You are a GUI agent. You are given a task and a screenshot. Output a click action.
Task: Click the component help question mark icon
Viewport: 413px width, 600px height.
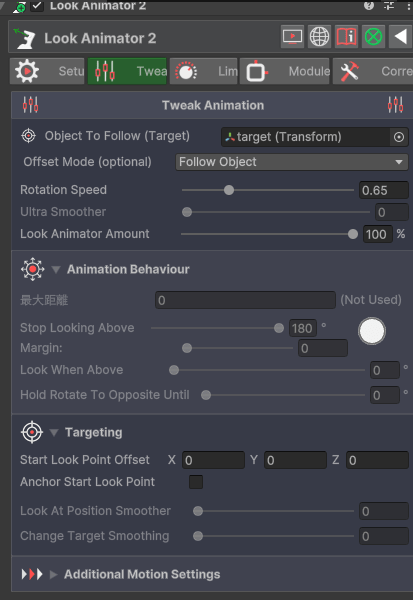(x=369, y=5)
